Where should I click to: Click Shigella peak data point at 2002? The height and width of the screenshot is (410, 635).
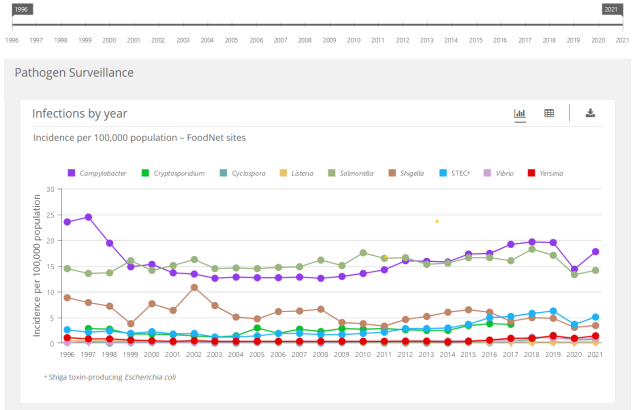(194, 287)
